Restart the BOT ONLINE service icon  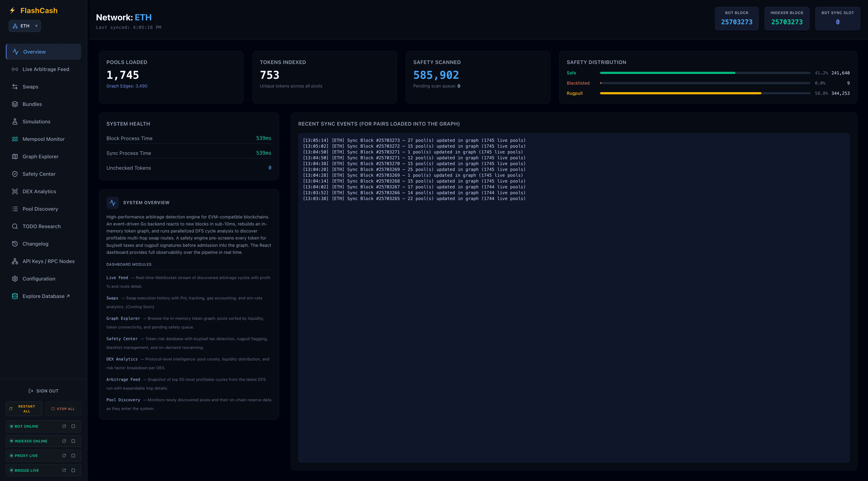pyautogui.click(x=64, y=426)
